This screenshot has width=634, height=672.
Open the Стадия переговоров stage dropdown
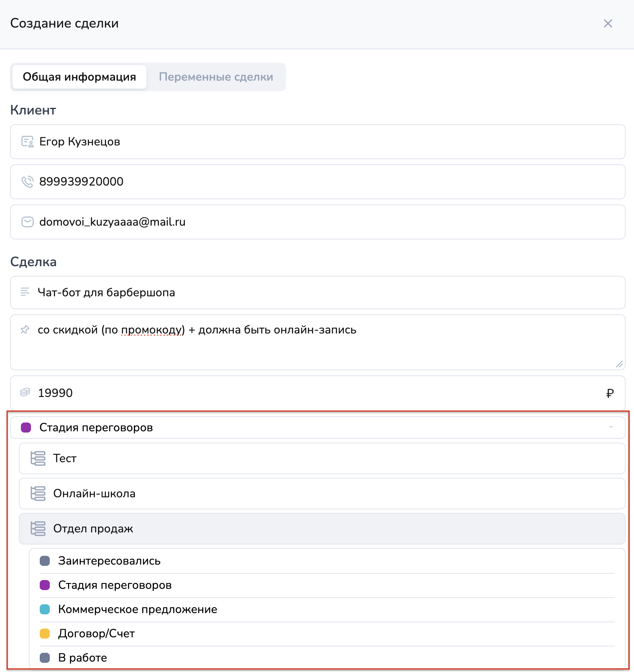click(318, 428)
